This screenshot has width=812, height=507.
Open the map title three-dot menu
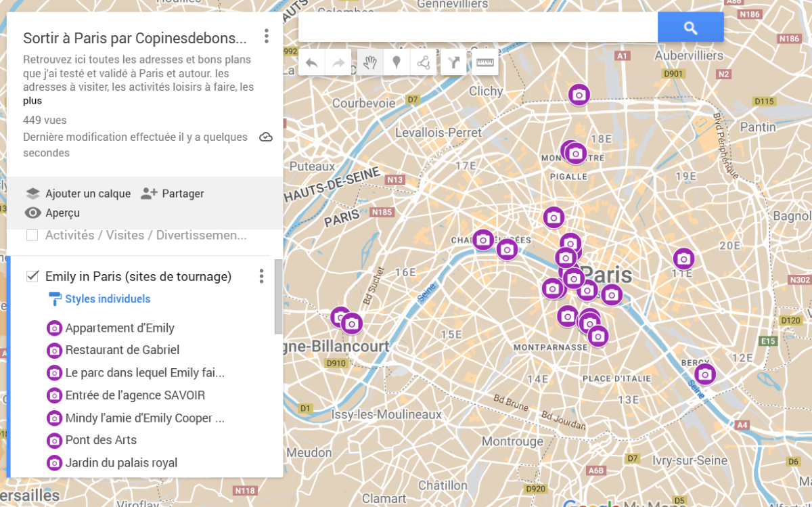[x=267, y=36]
